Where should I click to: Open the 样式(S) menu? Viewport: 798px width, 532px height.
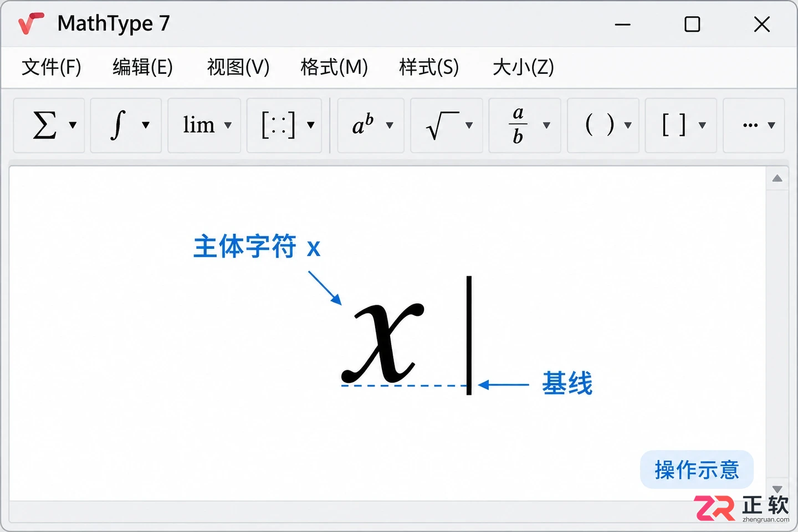[x=429, y=67]
